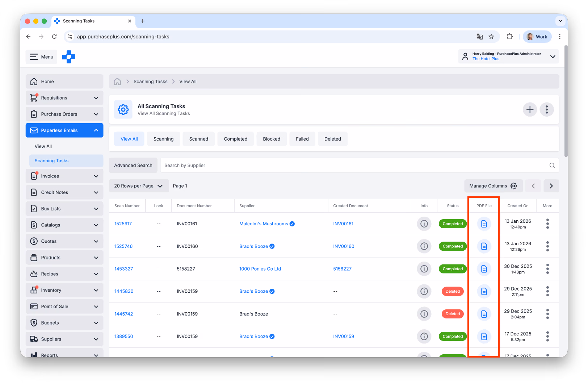Open scan number 1525917 link
The height and width of the screenshot is (384, 588).
click(x=123, y=224)
